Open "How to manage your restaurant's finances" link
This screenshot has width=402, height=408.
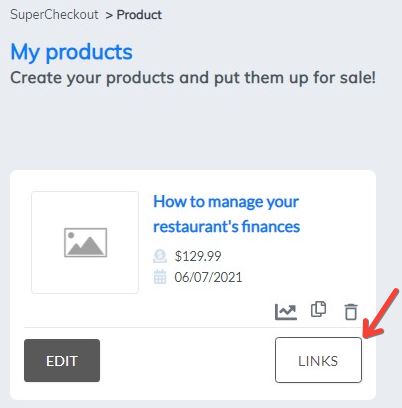[226, 214]
